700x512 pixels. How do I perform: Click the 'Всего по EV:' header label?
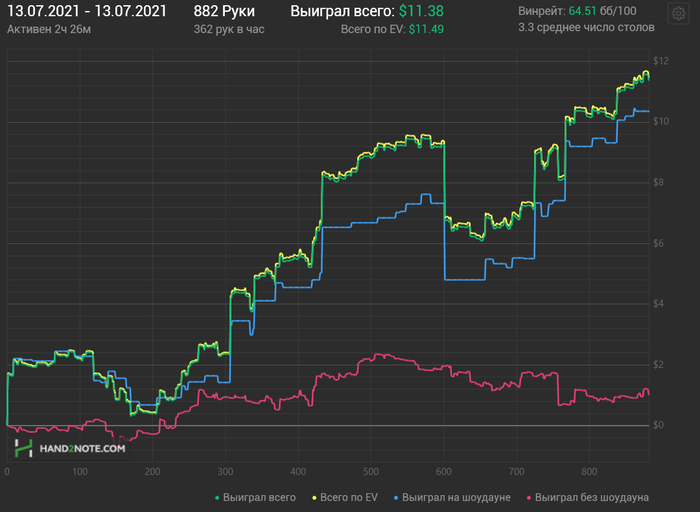(373, 29)
